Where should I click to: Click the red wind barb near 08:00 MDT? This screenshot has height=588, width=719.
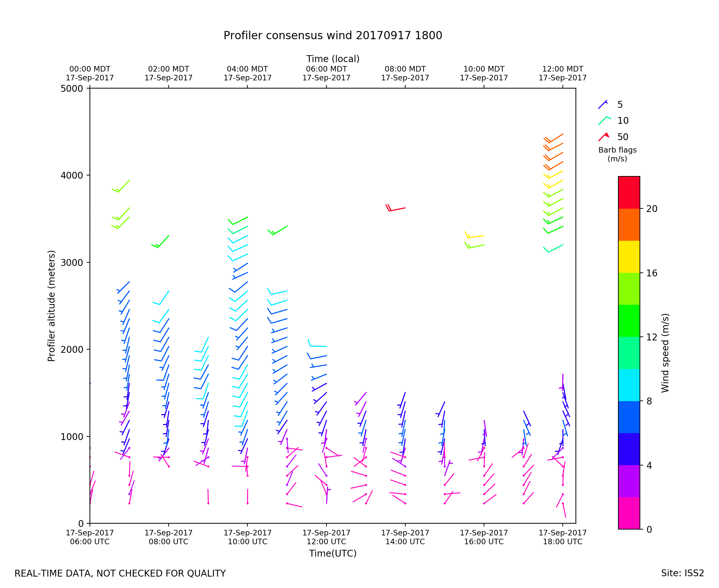tap(396, 209)
